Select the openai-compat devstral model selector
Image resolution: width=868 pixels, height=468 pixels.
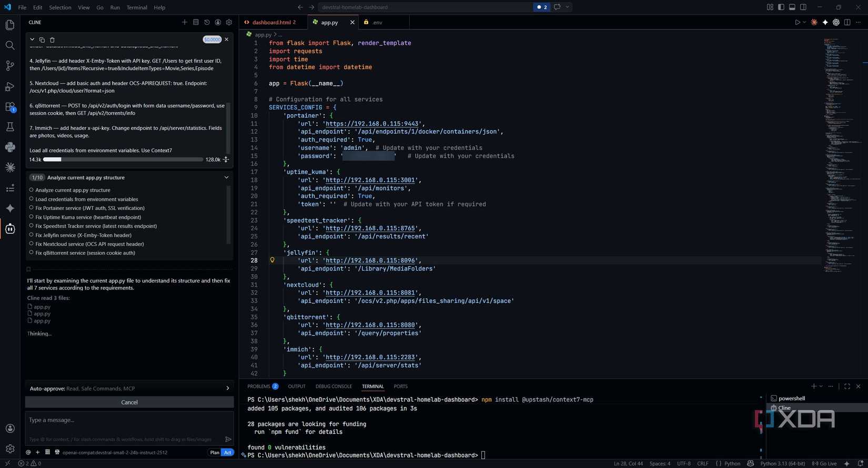pyautogui.click(x=115, y=452)
